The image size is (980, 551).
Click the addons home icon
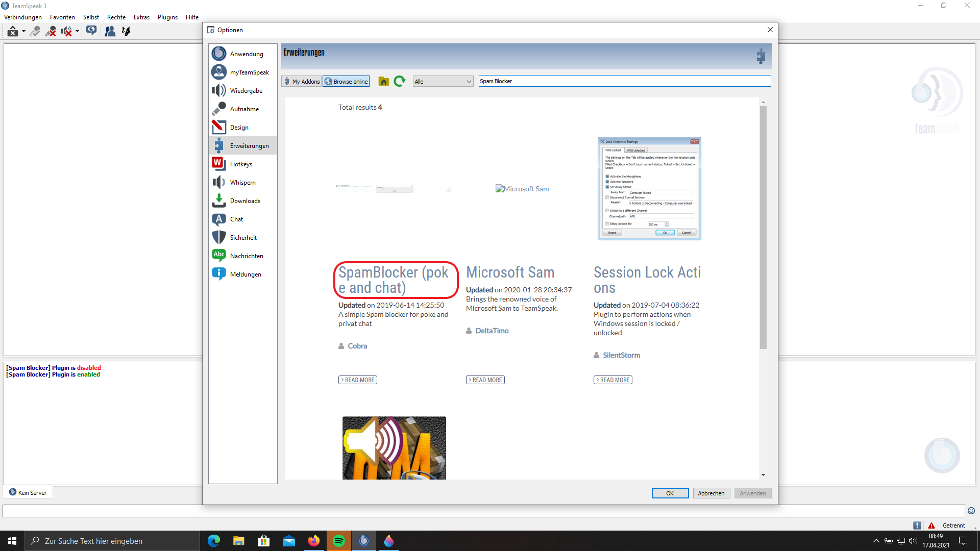(x=384, y=81)
